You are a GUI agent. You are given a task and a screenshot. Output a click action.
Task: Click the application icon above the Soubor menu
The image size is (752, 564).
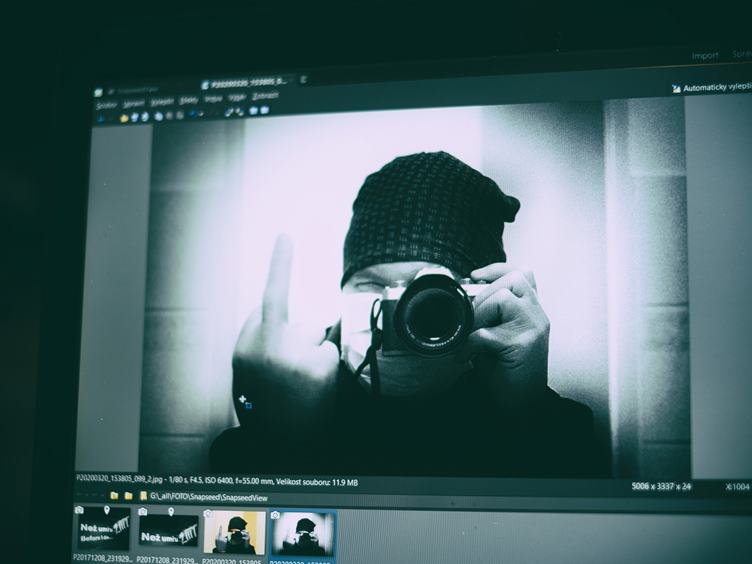(98, 93)
